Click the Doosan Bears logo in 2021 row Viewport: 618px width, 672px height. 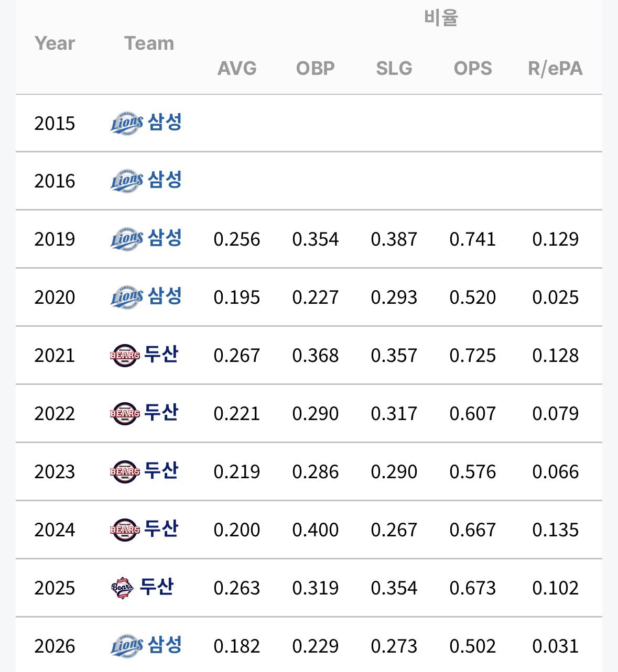tap(125, 356)
